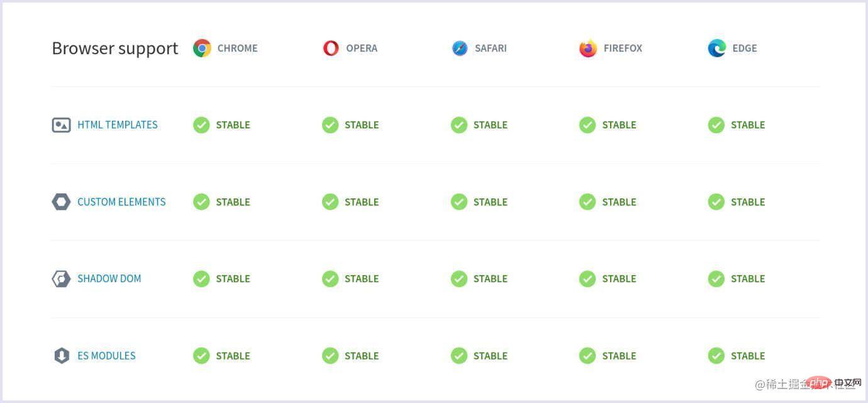Click the Firefox browser logo icon

(588, 48)
